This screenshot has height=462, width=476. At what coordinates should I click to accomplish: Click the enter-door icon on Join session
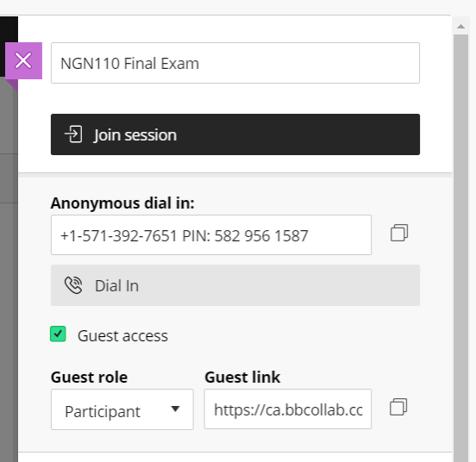click(74, 134)
